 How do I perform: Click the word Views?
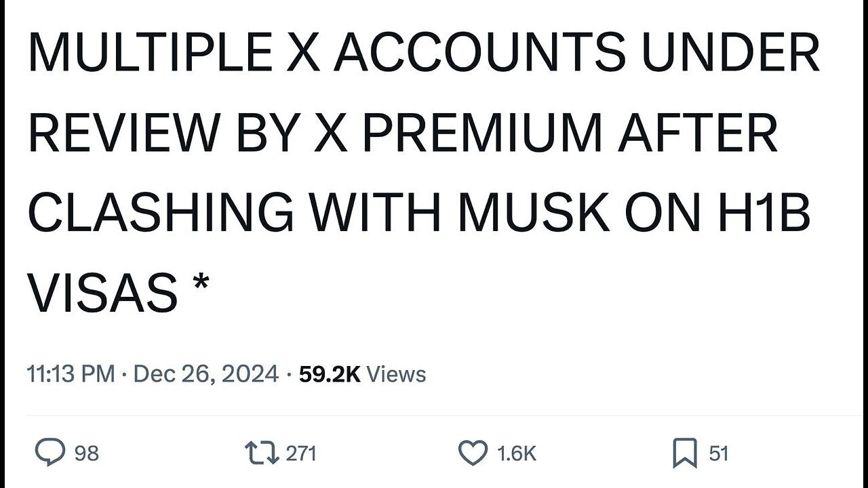[x=397, y=374]
